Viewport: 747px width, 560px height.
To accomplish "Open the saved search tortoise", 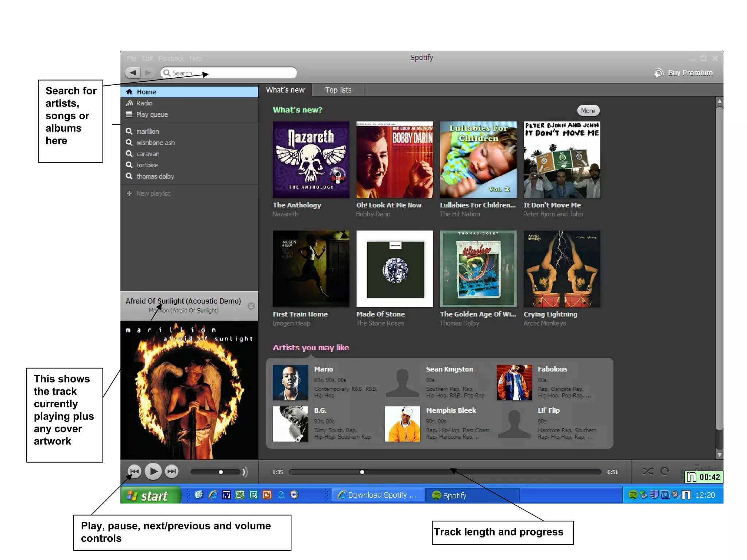I will tap(189, 165).
